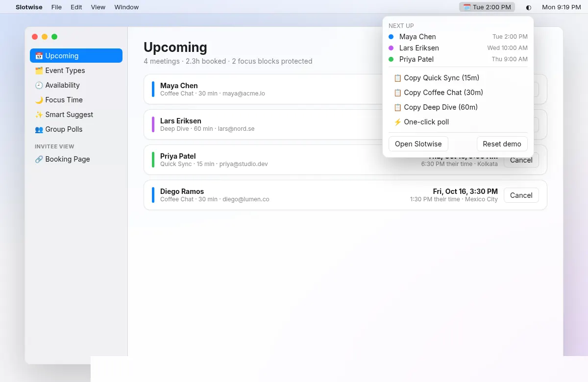Image resolution: width=588 pixels, height=382 pixels.
Task: Go to Focus Time section
Action: coord(76,100)
